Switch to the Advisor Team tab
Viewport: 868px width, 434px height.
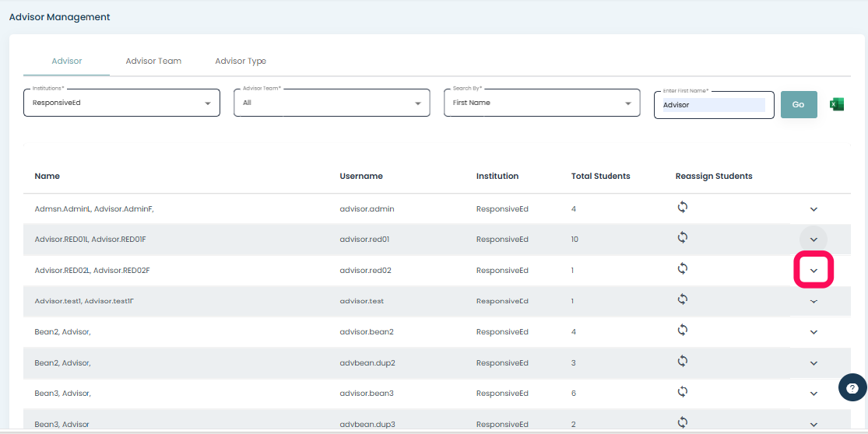(x=153, y=61)
